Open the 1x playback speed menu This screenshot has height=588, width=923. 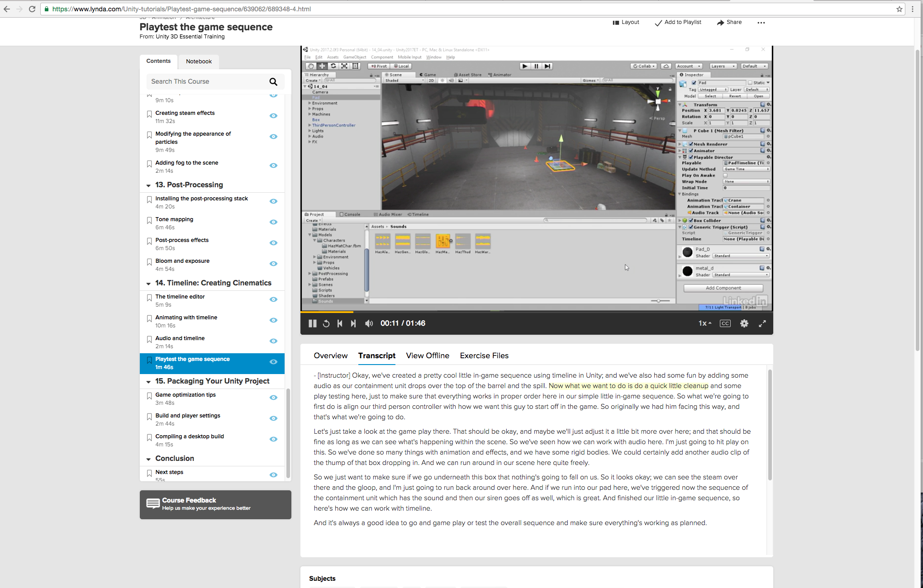point(705,323)
